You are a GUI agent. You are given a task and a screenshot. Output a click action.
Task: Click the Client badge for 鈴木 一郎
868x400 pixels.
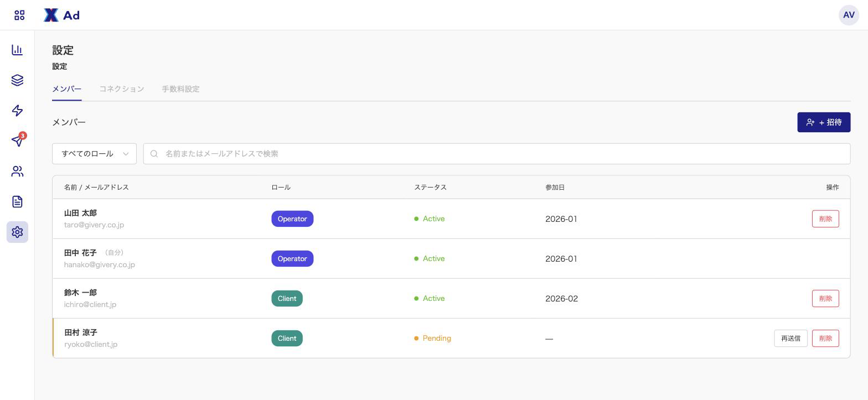287,298
